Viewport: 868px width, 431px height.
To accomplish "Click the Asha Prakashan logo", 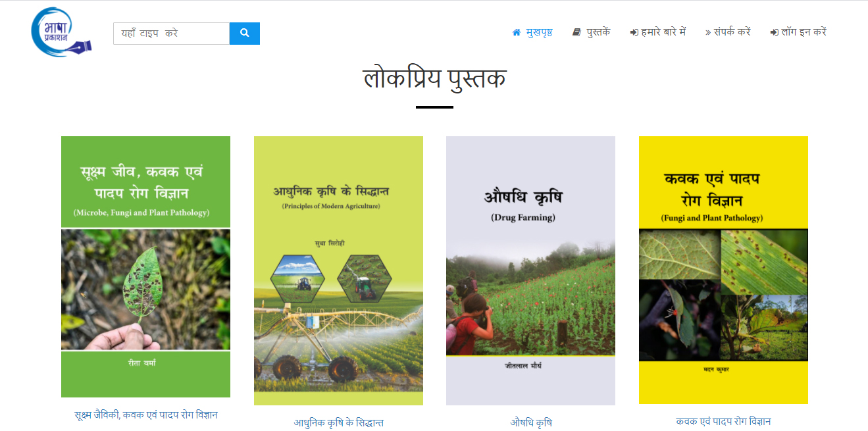I will 61,32.
